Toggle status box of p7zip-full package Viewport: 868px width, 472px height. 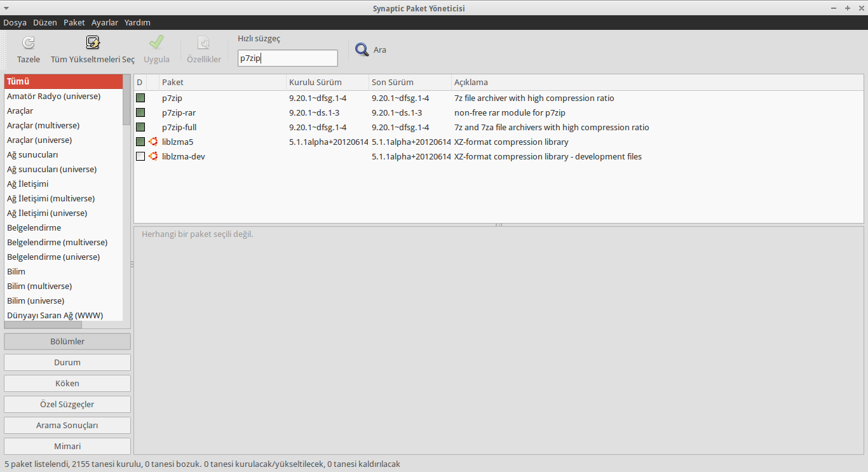(140, 128)
